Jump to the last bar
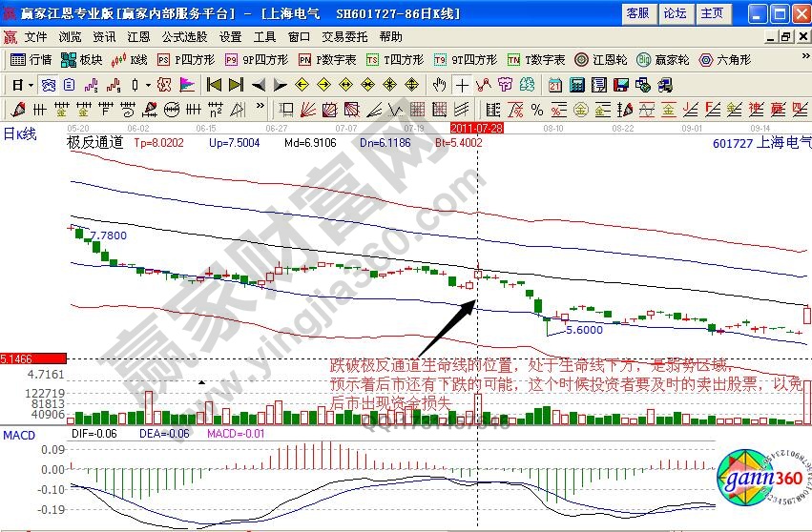 [236, 85]
